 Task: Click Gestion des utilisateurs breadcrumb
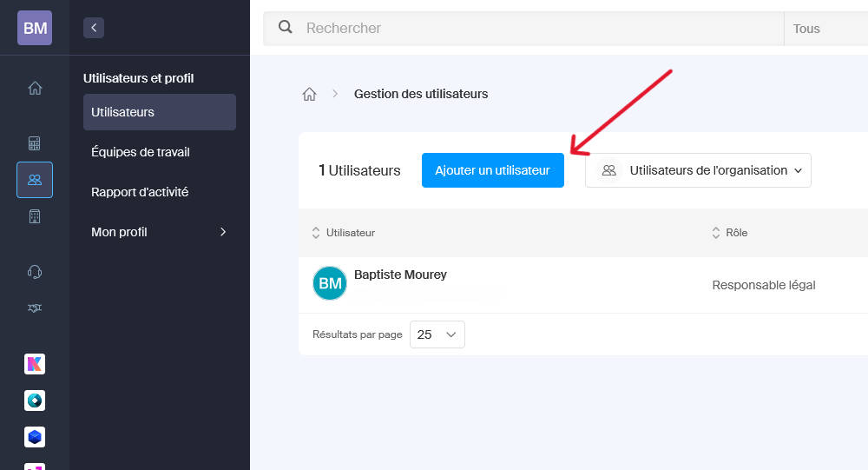tap(421, 94)
